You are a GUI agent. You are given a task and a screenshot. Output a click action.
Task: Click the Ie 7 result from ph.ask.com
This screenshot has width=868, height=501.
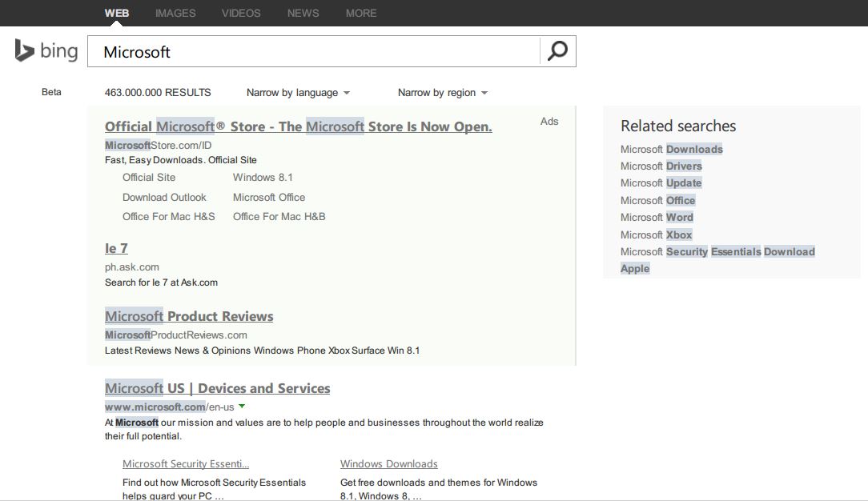coord(115,248)
